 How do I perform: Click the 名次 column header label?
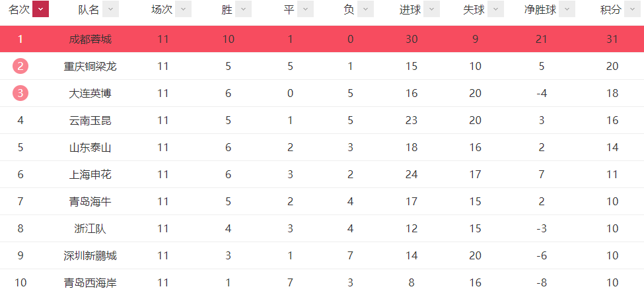[19, 10]
